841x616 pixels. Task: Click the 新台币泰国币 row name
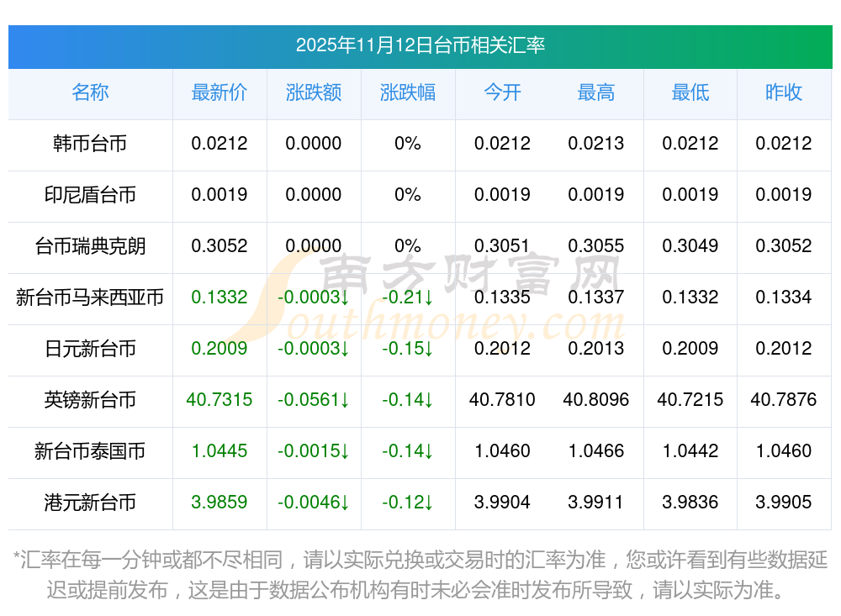click(90, 451)
